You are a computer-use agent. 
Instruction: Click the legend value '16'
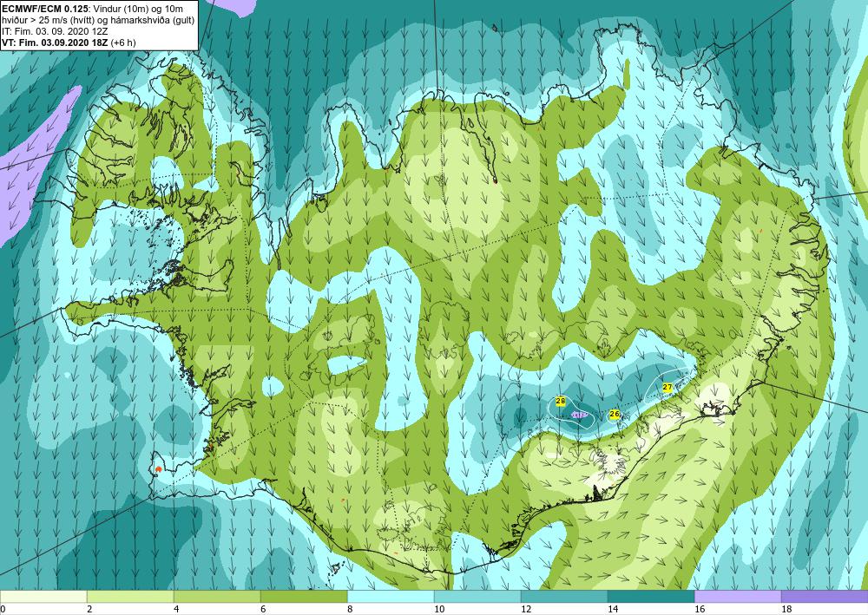pos(699,610)
